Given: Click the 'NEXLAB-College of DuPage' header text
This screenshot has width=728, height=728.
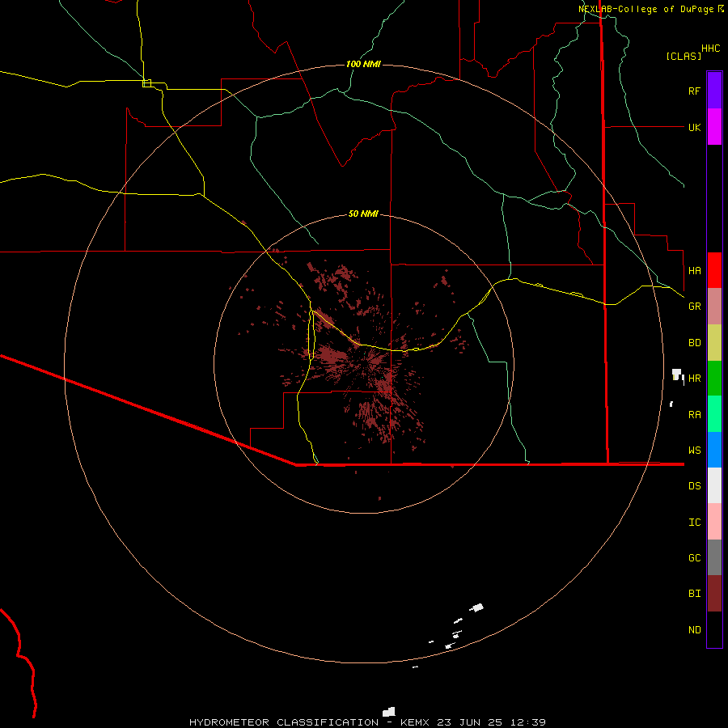Looking at the screenshot, I should (x=647, y=9).
